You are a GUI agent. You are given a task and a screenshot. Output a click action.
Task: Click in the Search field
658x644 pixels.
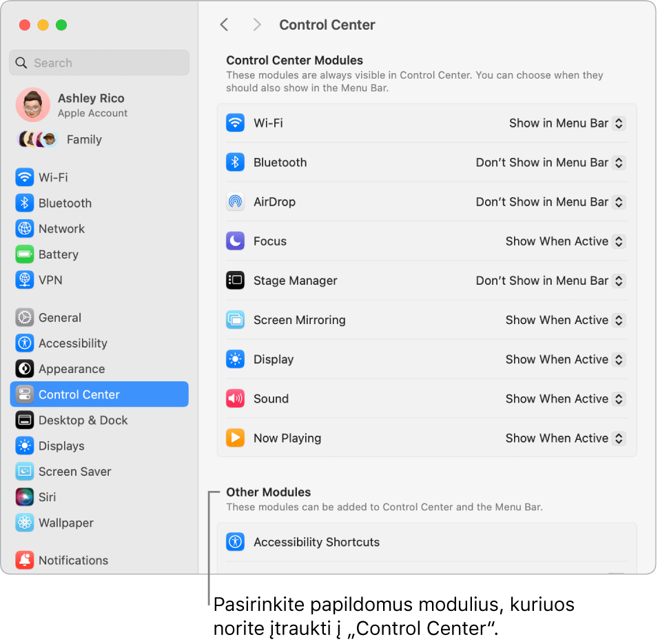point(99,63)
